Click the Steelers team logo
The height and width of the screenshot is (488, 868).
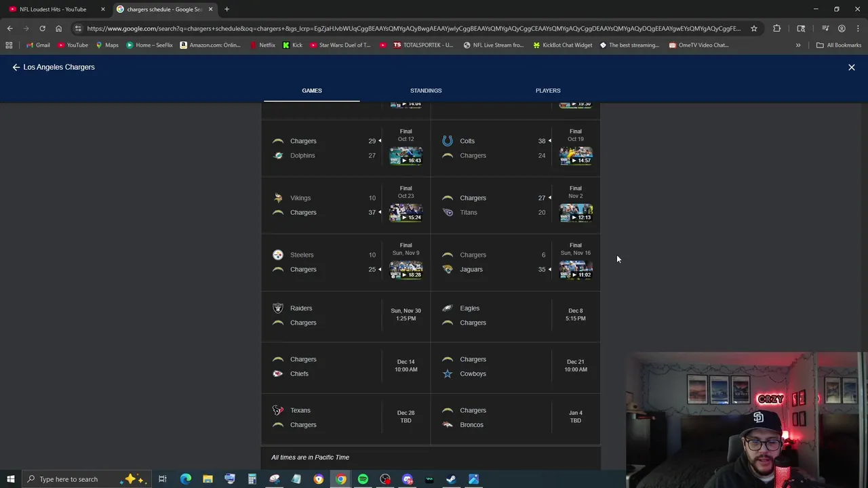[x=277, y=255]
